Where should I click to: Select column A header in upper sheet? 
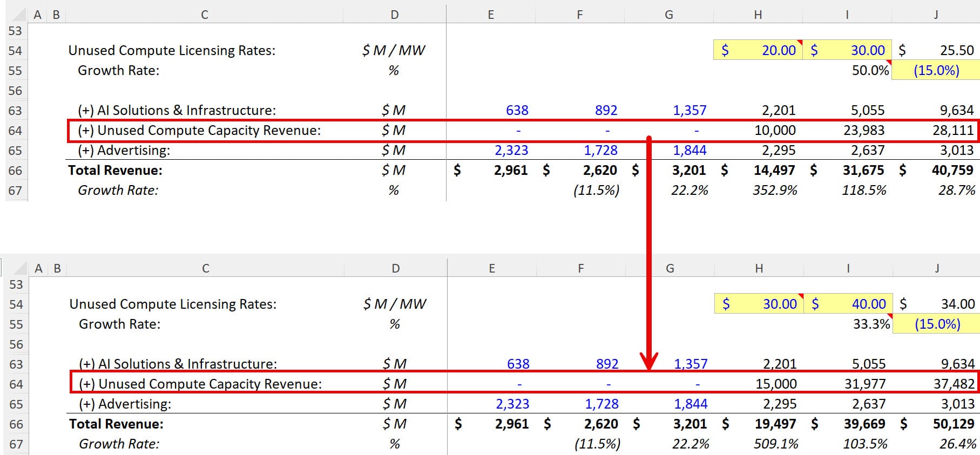click(37, 15)
